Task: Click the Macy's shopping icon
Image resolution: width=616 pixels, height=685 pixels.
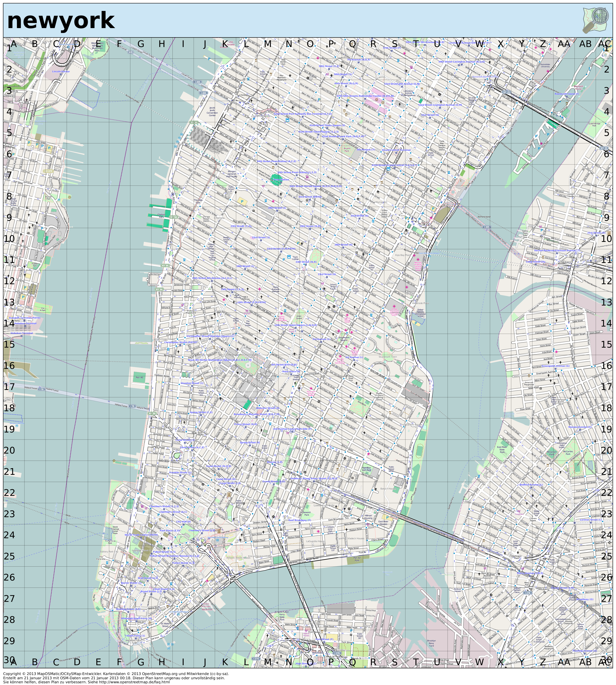Action: pos(307,177)
